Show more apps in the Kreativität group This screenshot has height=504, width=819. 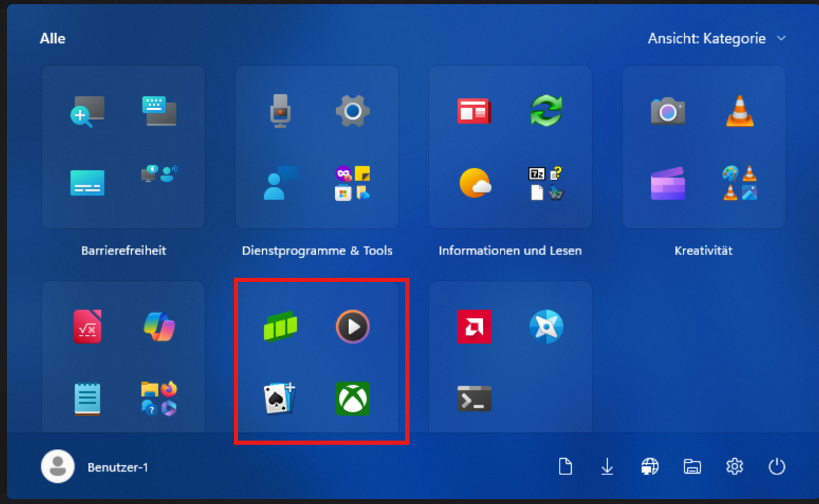coord(740,183)
